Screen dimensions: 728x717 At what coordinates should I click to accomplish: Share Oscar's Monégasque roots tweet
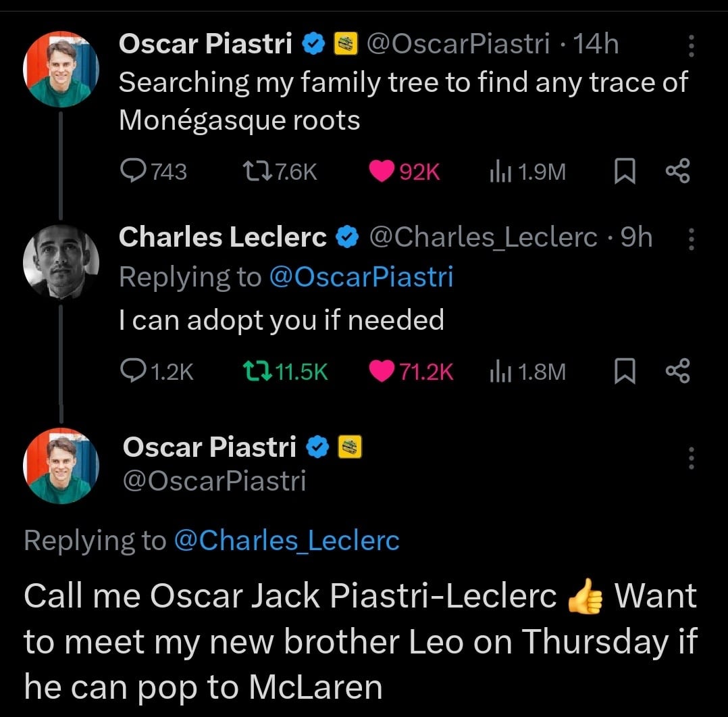pos(678,171)
